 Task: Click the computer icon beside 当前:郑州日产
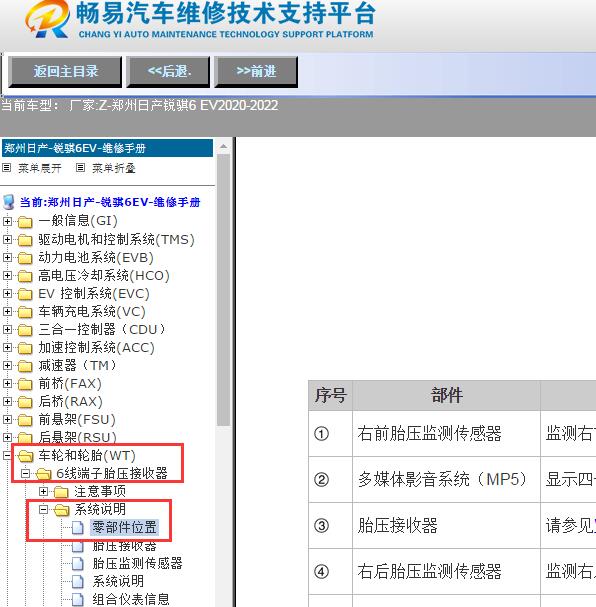coord(9,202)
